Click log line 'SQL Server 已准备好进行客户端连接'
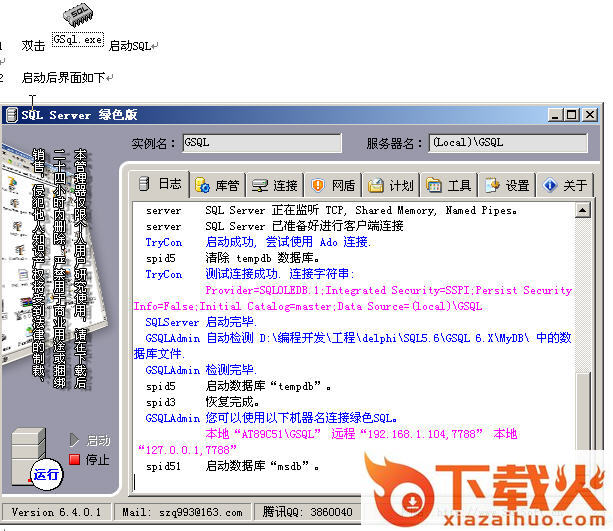 coord(304,226)
